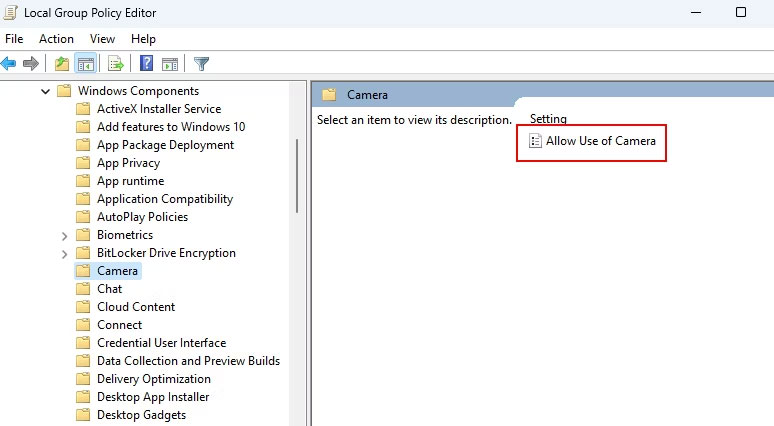This screenshot has height=426, width=774.
Task: Toggle the Show/Hide Action Pane icon
Action: (170, 64)
